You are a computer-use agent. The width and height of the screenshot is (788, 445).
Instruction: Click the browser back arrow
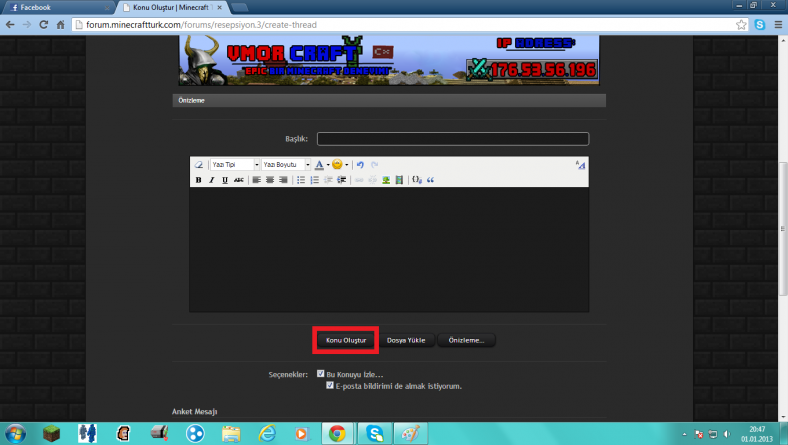pos(10,25)
